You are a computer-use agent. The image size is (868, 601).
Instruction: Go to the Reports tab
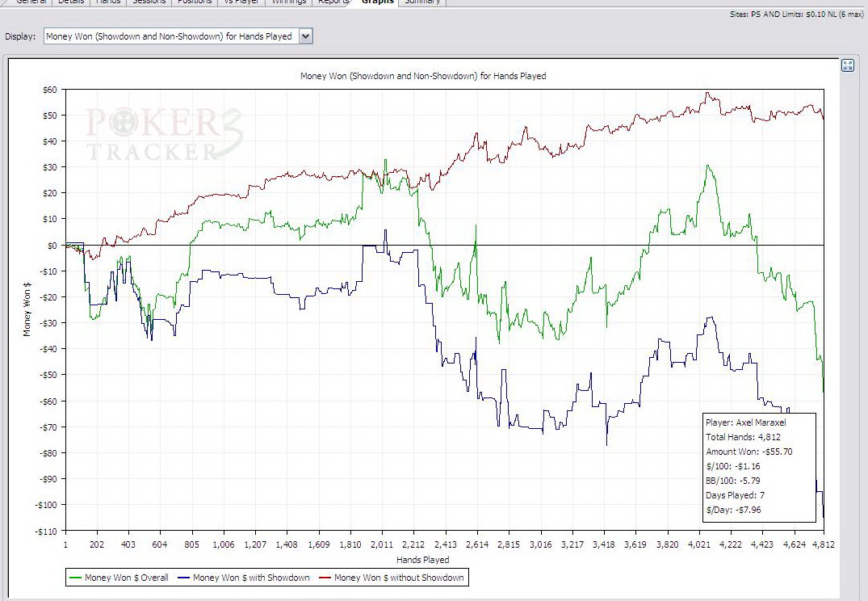[x=333, y=2]
